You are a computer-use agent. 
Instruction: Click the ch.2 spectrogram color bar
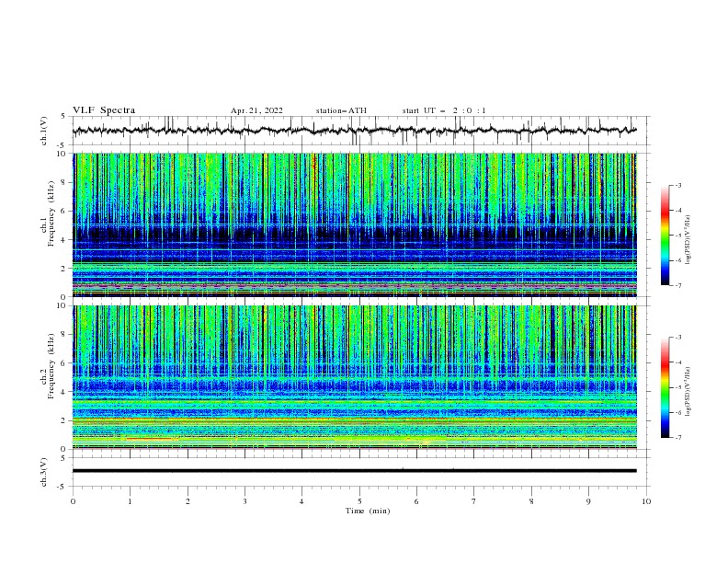(665, 387)
